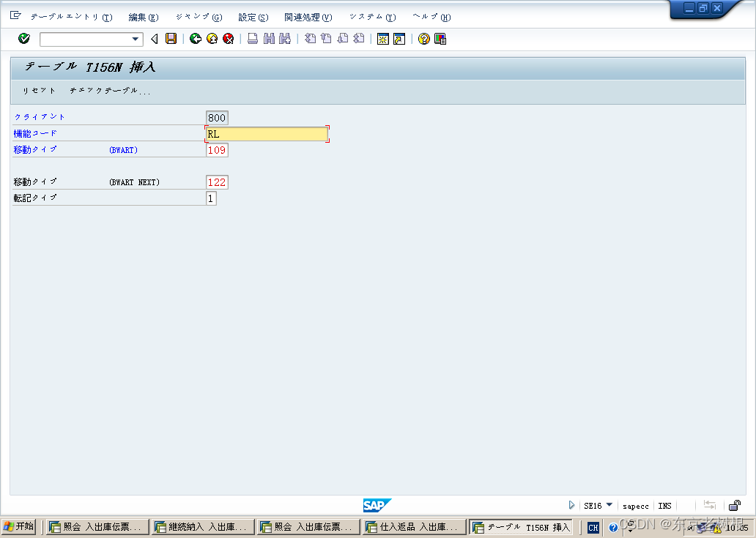Create new session icon
The width and height of the screenshot is (756, 538).
383,39
